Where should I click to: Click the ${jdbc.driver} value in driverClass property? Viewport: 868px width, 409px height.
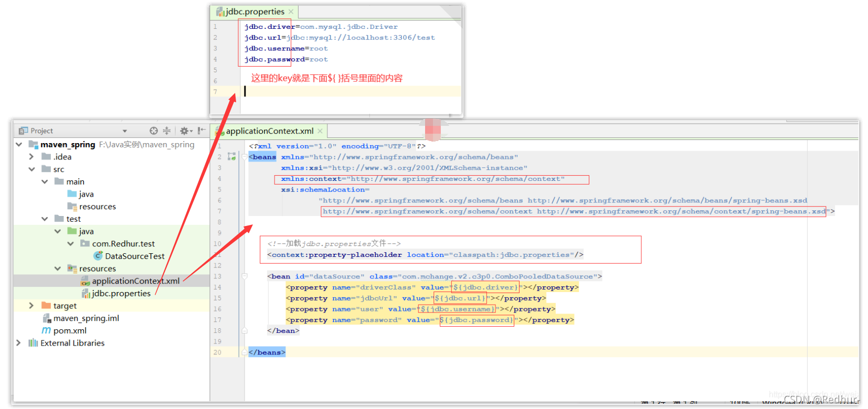click(x=485, y=287)
